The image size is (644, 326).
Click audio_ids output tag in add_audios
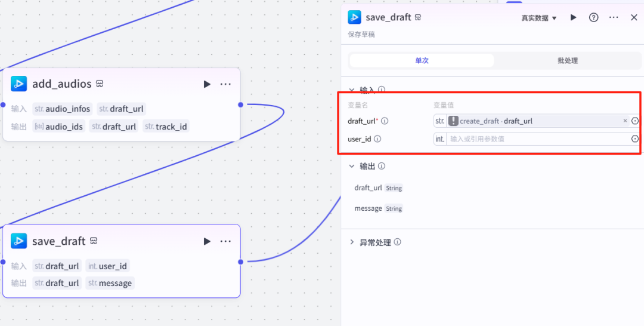[58, 126]
